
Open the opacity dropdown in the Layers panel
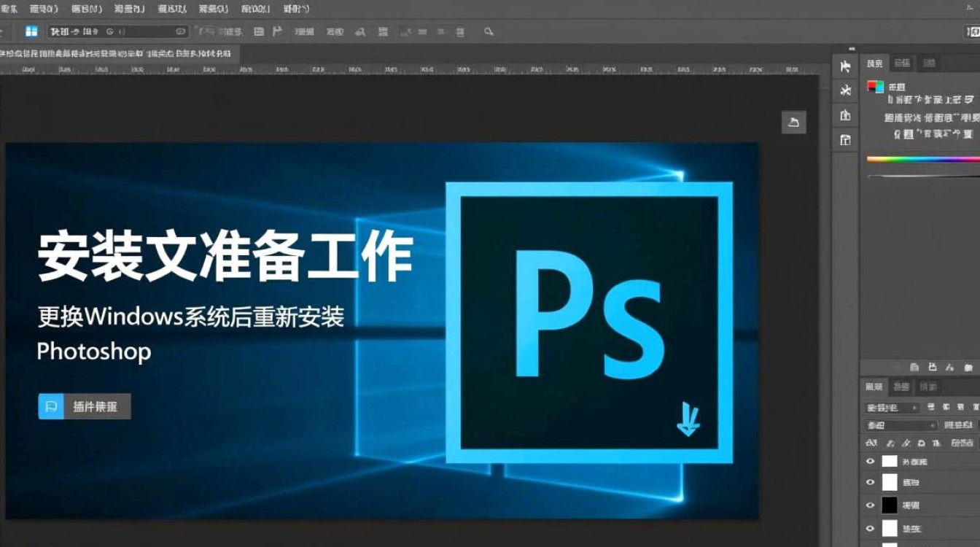click(x=898, y=425)
